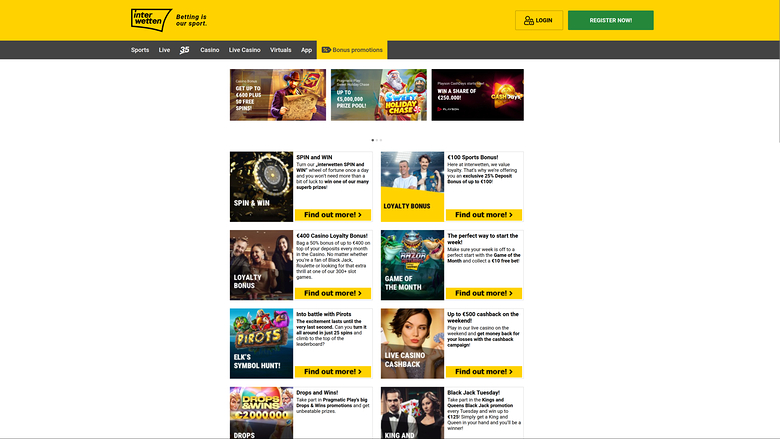This screenshot has height=439, width=780.
Task: Click The perfect way to start the week heading
Action: pos(483,239)
